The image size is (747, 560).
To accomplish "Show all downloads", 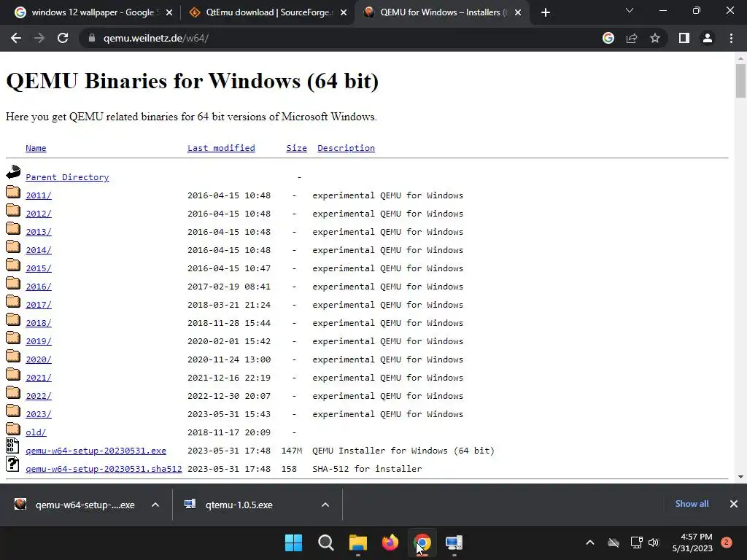I will [x=692, y=504].
